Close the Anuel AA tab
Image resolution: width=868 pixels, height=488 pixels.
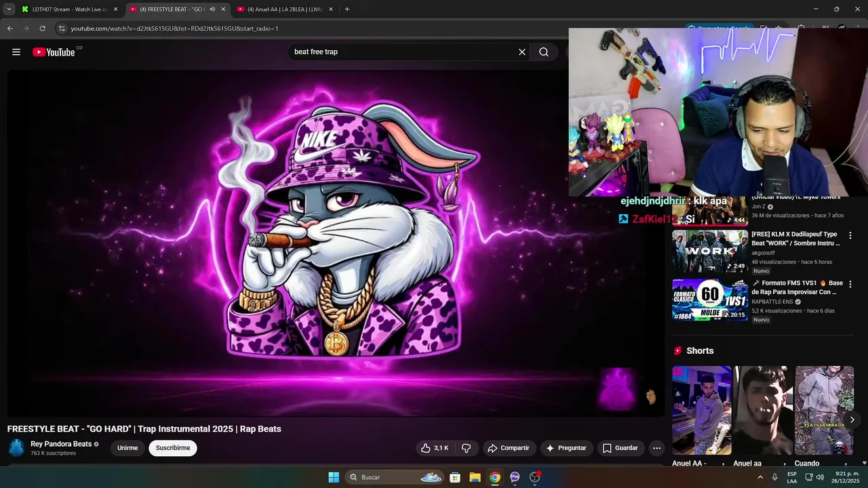[331, 9]
